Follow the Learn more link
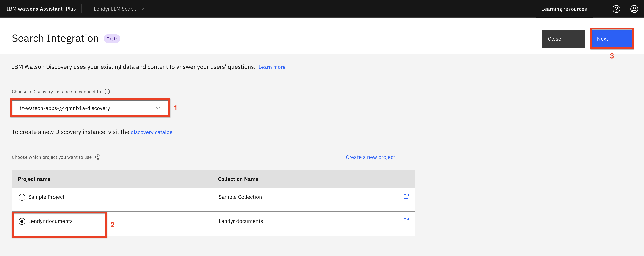Image resolution: width=644 pixels, height=256 pixels. [272, 67]
